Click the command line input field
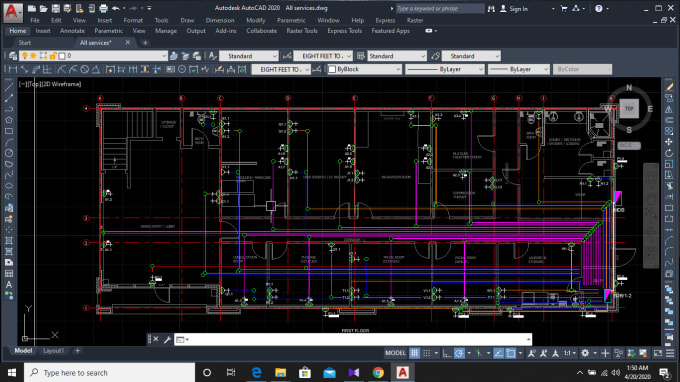This screenshot has width=680, height=382. click(353, 340)
